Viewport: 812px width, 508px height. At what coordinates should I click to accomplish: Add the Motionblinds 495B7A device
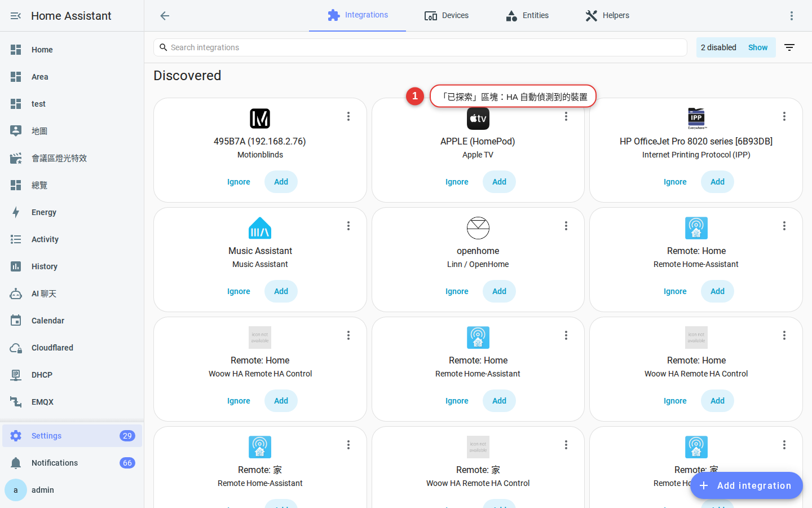[281, 182]
